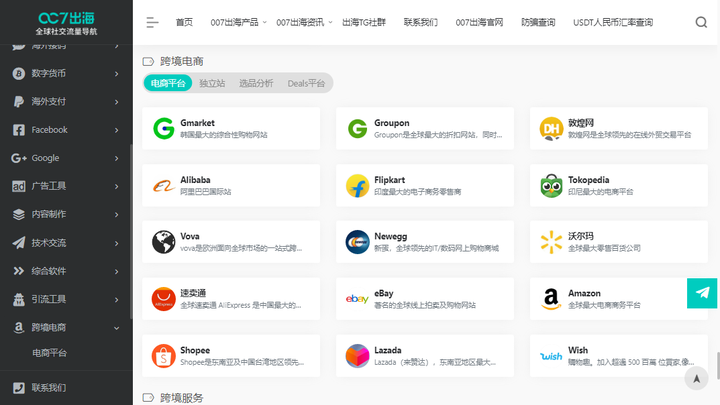Image resolution: width=720 pixels, height=405 pixels.
Task: Click the page vertical scrollbar thumb
Action: (718, 366)
